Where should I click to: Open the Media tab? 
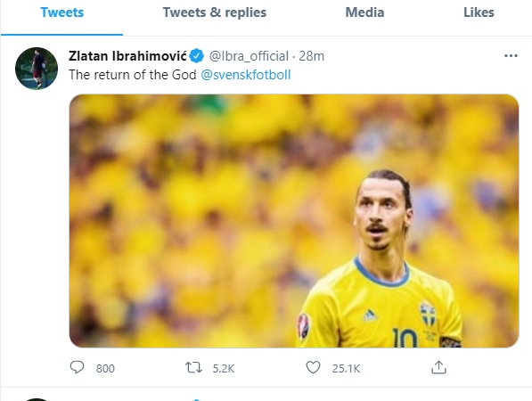tap(364, 12)
